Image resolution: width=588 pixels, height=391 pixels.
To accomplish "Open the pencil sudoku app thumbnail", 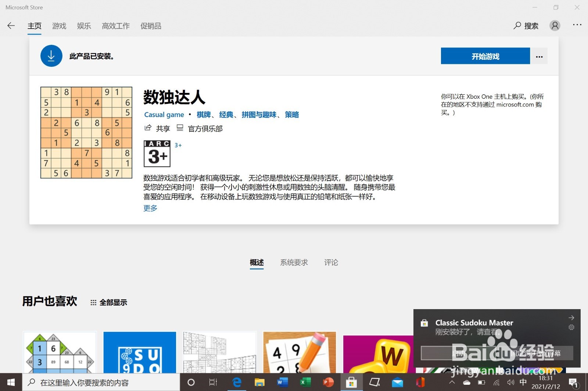I will click(x=300, y=352).
